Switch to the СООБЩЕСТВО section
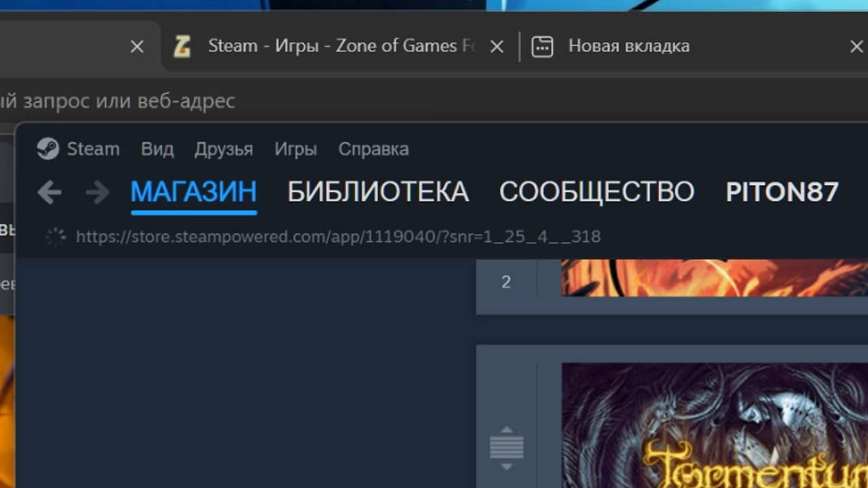868x488 pixels. tap(597, 192)
